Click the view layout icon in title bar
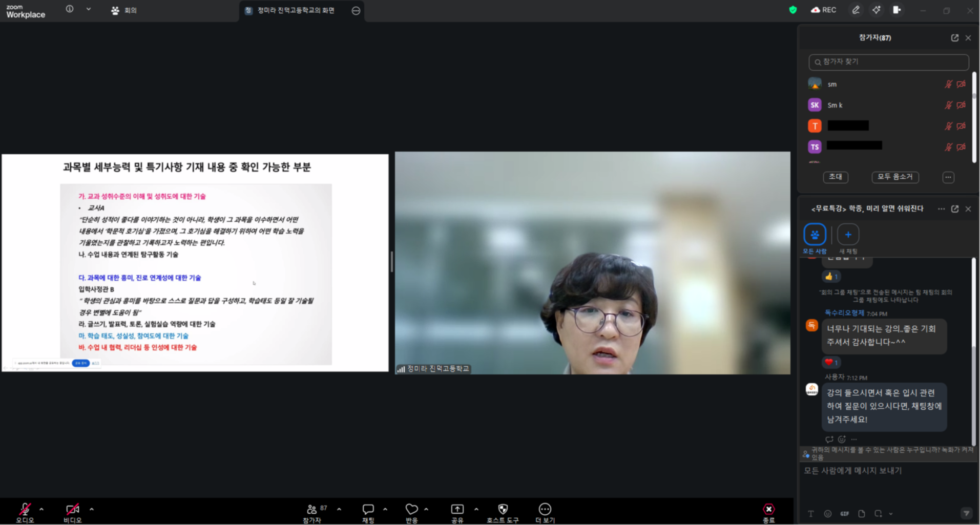The image size is (980, 525). click(x=896, y=10)
